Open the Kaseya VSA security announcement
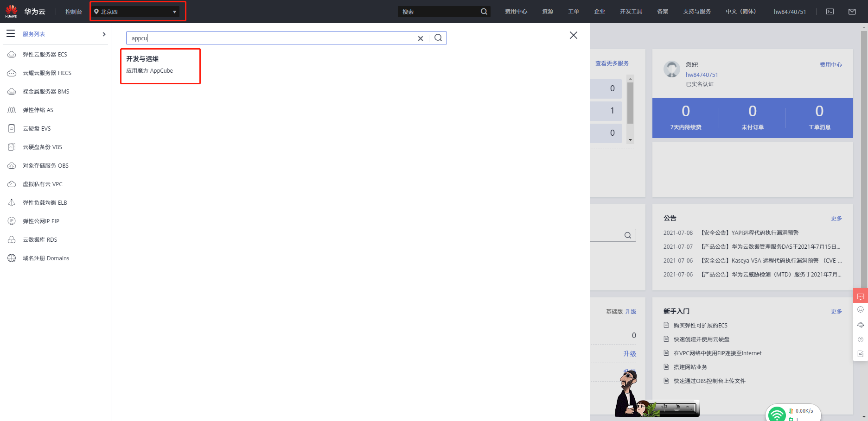This screenshot has width=868, height=421. point(771,261)
